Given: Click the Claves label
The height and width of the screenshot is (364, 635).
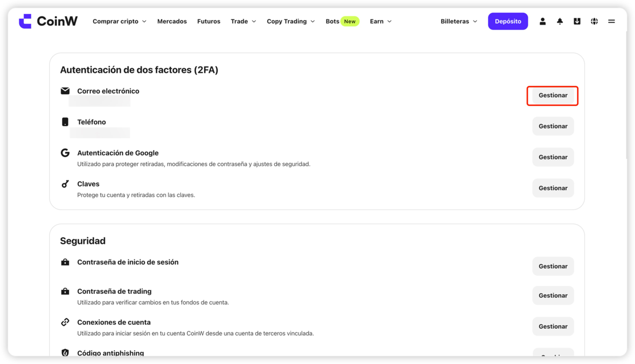Looking at the screenshot, I should click(88, 184).
